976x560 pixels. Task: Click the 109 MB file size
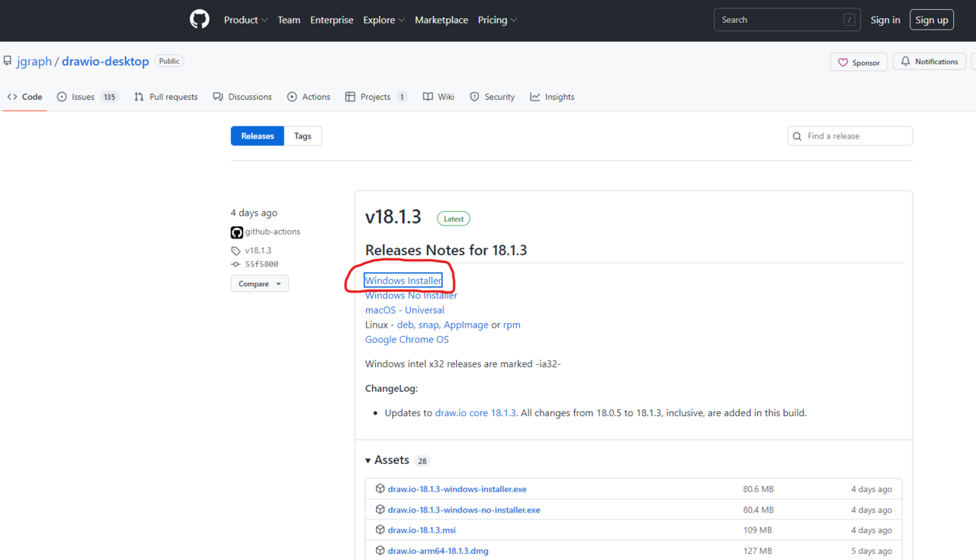tap(756, 530)
